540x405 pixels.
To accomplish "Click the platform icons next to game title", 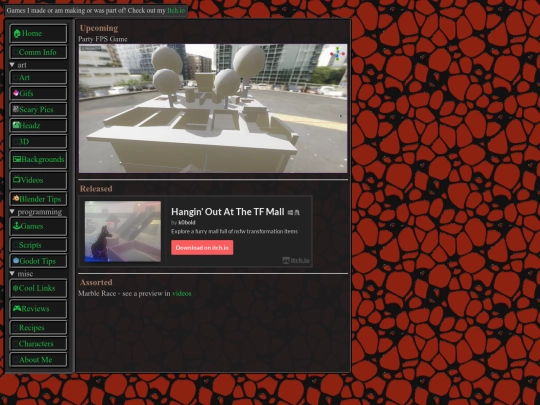I will (x=294, y=212).
